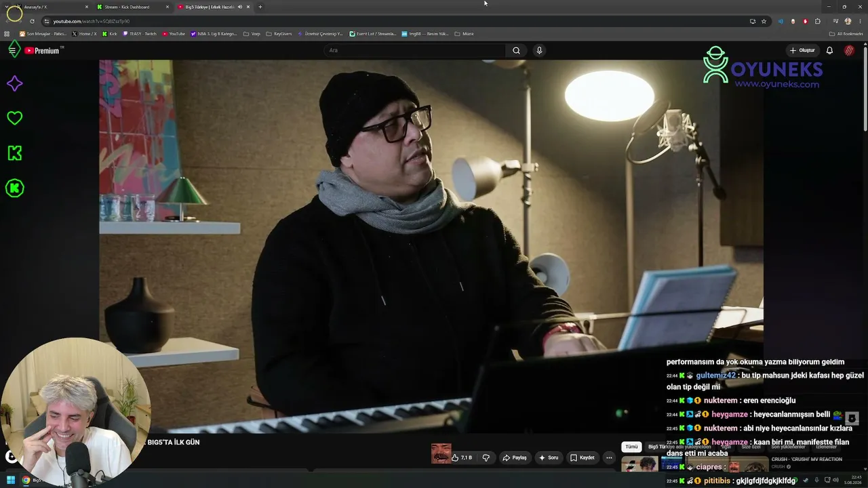Open Ücretsiz Çevrimiçi bookmark
868x488 pixels.
(x=320, y=33)
